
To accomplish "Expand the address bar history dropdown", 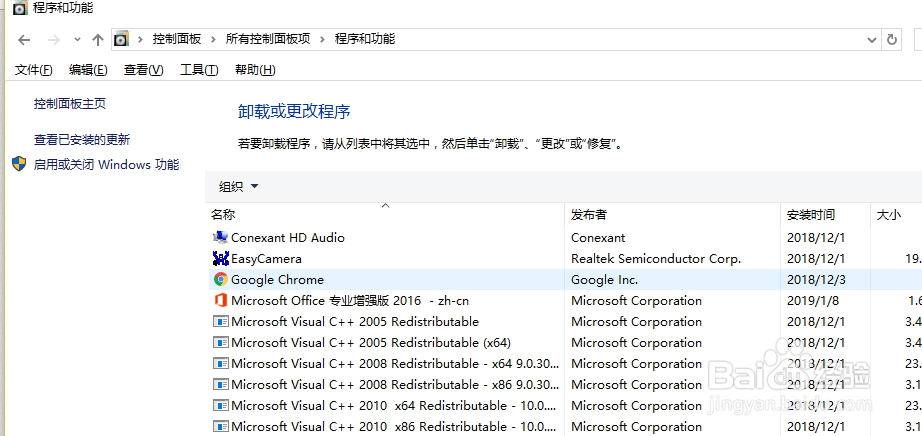I will pos(872,39).
